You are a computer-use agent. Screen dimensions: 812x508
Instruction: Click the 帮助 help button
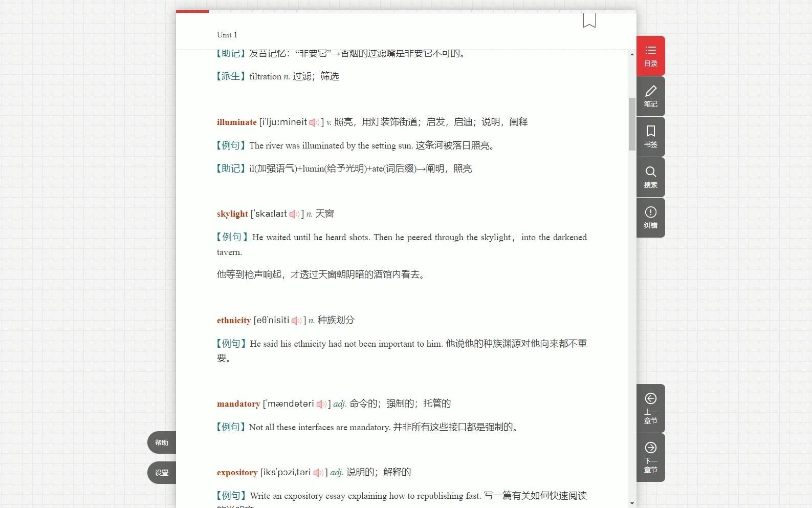[162, 442]
